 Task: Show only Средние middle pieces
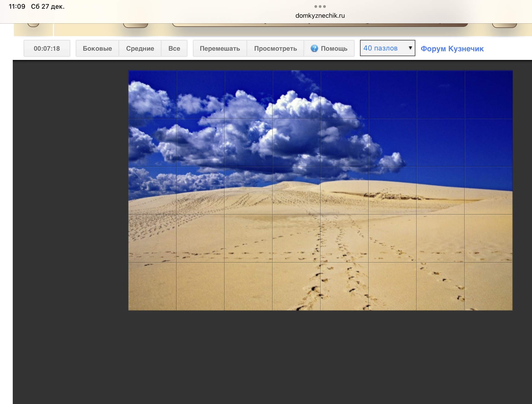pyautogui.click(x=140, y=49)
